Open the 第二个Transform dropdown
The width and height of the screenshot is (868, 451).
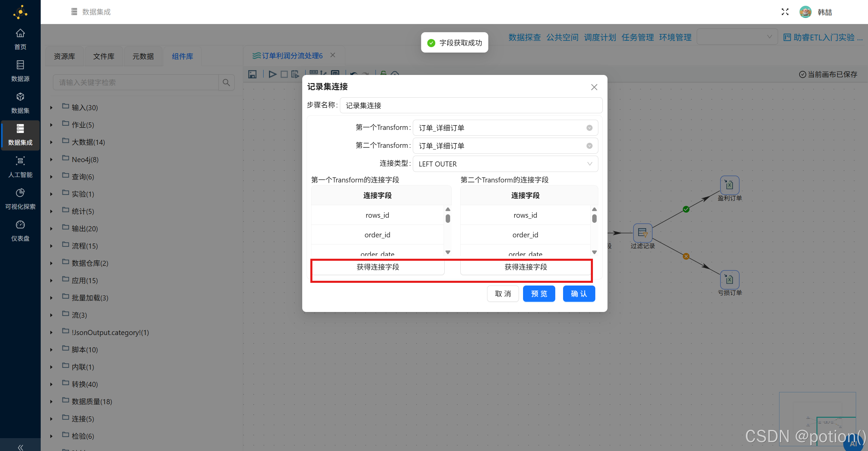point(505,146)
